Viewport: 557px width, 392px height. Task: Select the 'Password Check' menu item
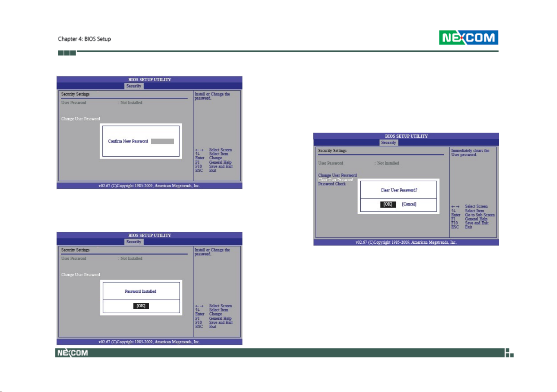tap(332, 184)
